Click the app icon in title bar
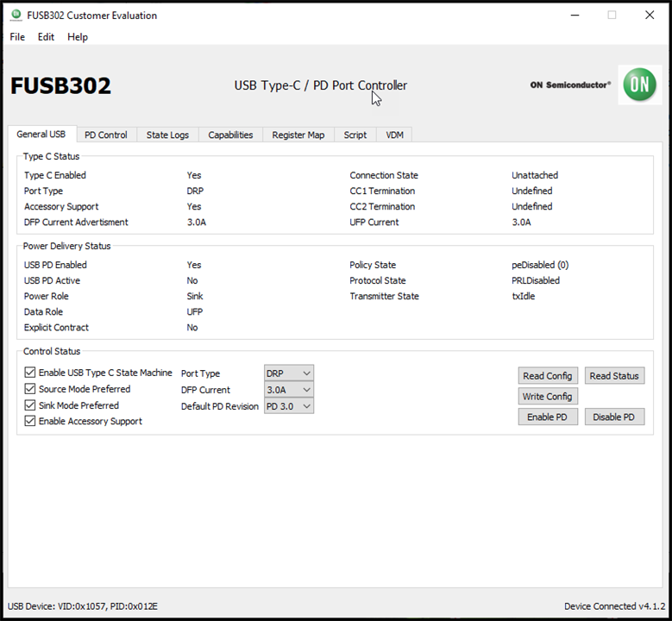The width and height of the screenshot is (672, 621). tap(16, 15)
